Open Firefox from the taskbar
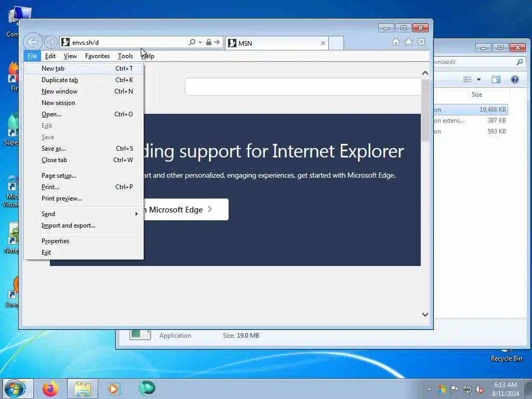The image size is (532, 399). tap(50, 389)
